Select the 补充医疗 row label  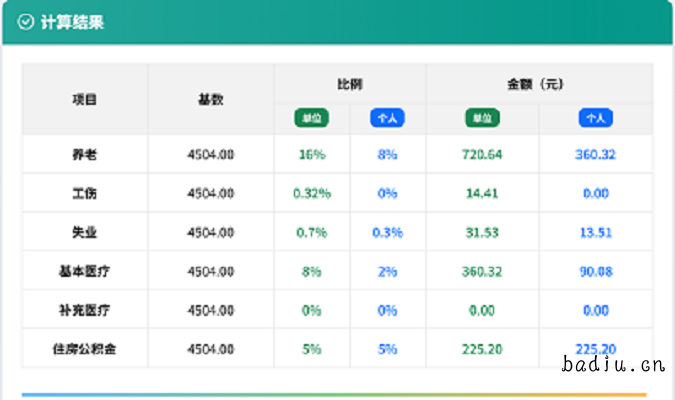[85, 310]
